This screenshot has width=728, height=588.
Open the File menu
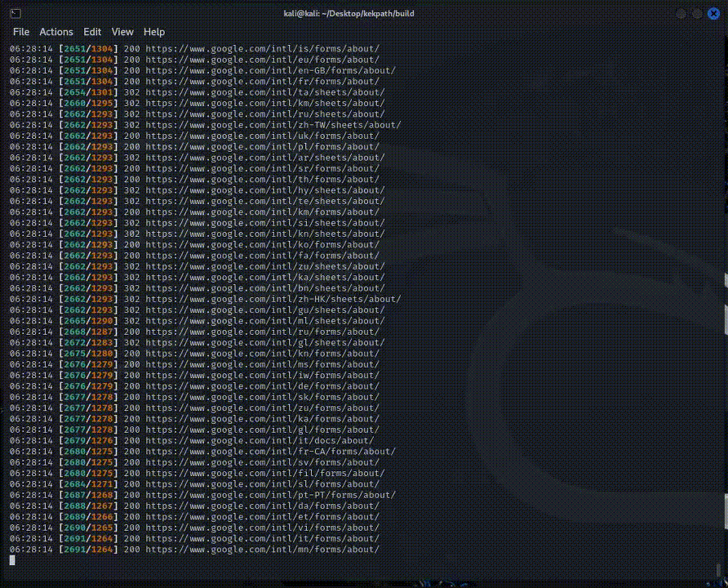pos(21,32)
